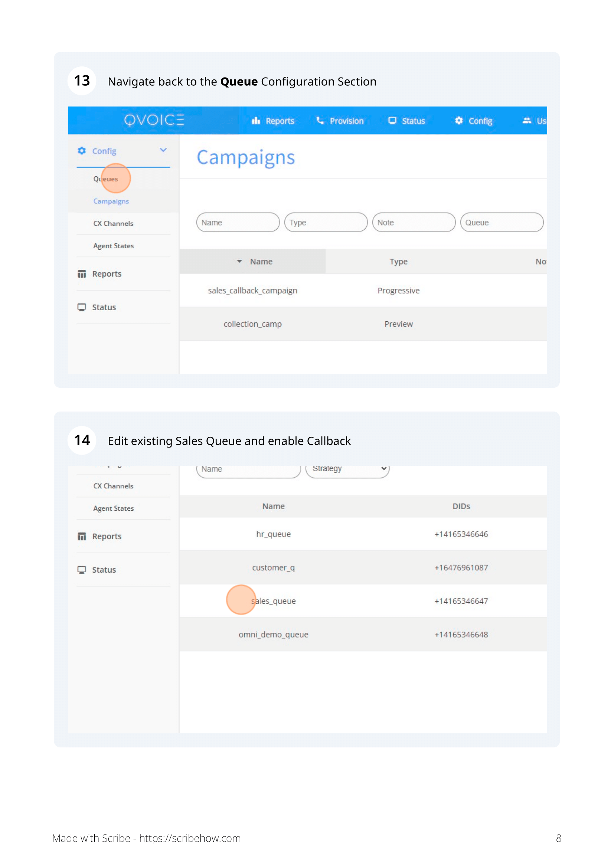Open the collection_camp campaign row
Viewport: 614px width, 868px height.
pyautogui.click(x=363, y=324)
